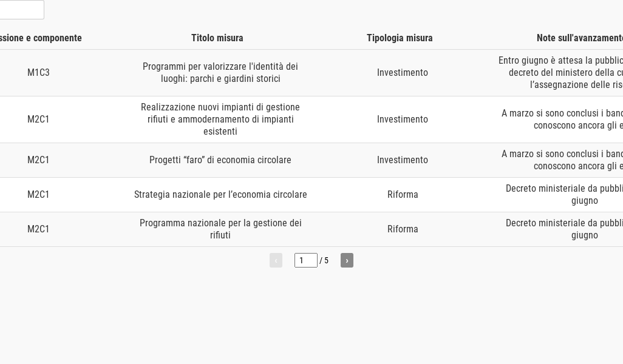The width and height of the screenshot is (623, 364).
Task: Click Investimento cell in the M1C3 row
Action: coord(403,73)
